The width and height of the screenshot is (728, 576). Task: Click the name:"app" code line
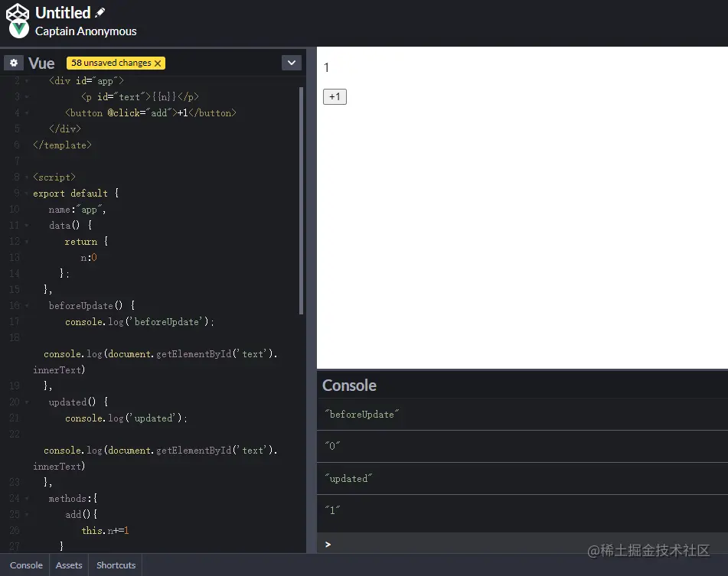click(x=77, y=210)
